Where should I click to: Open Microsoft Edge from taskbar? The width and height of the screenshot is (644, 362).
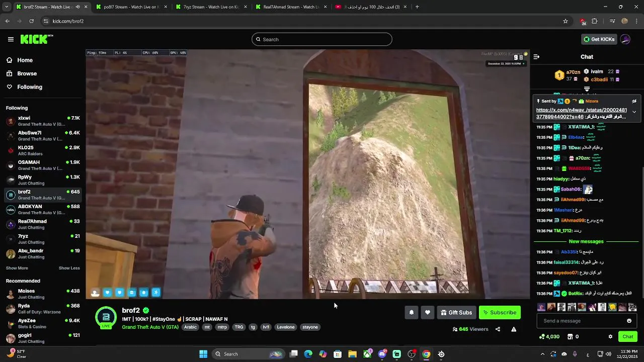click(x=308, y=354)
